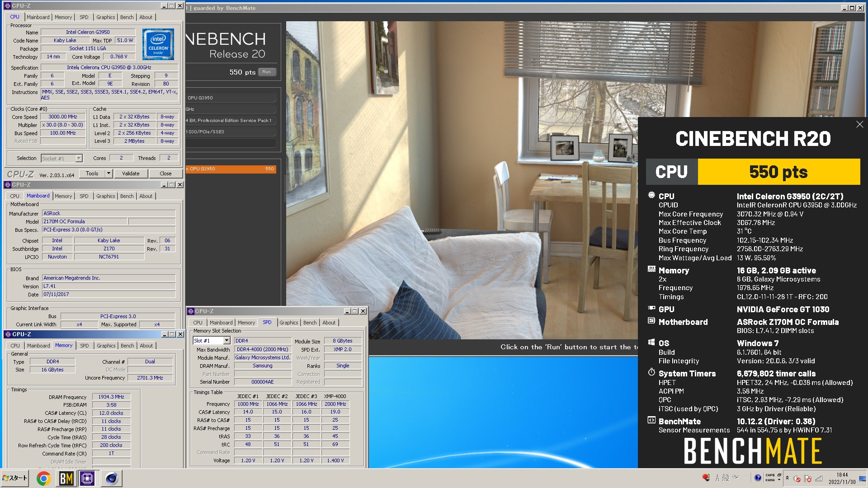Close the BenchMate result overlay with X

[859, 124]
